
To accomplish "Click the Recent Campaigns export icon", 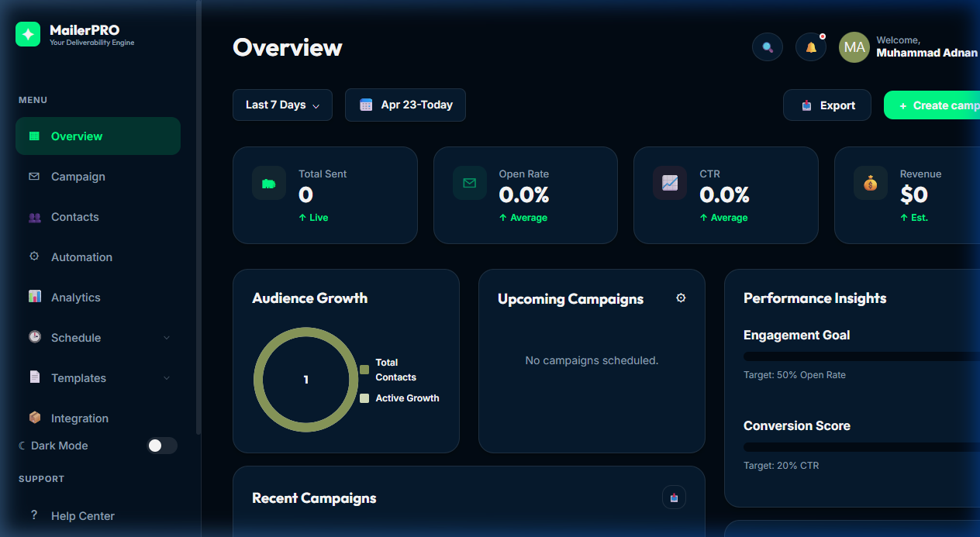I will 674,497.
